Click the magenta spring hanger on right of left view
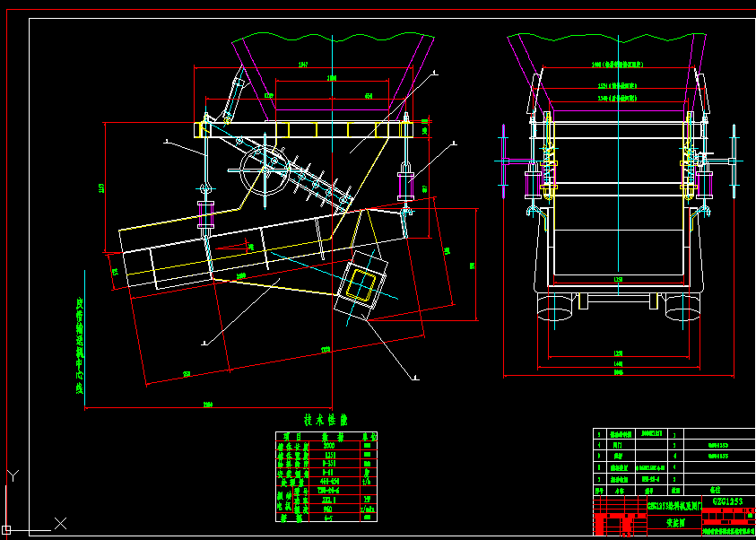 (406, 184)
